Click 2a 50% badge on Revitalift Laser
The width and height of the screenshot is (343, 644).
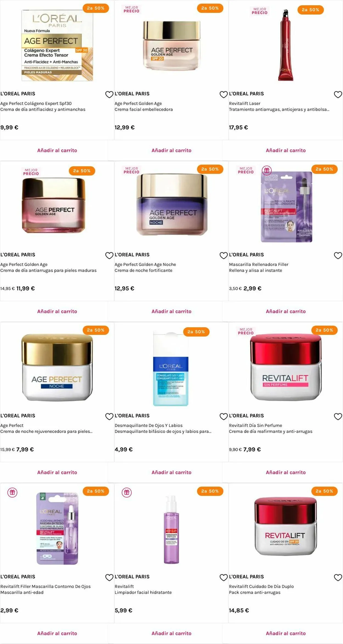310,10
